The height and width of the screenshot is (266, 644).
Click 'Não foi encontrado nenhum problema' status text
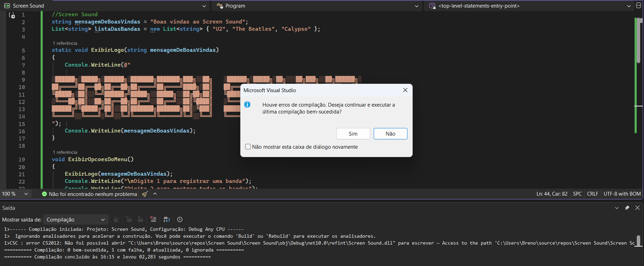tap(93, 194)
